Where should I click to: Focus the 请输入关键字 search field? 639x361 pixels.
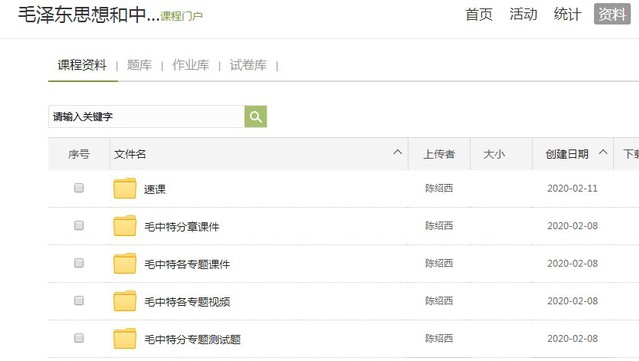coord(146,117)
